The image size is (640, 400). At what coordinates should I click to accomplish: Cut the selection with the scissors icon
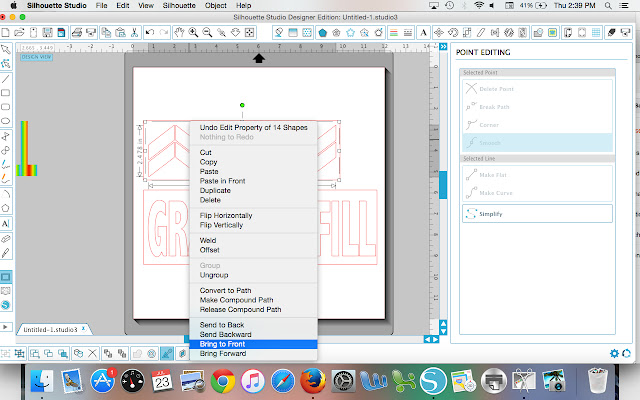tap(134, 33)
